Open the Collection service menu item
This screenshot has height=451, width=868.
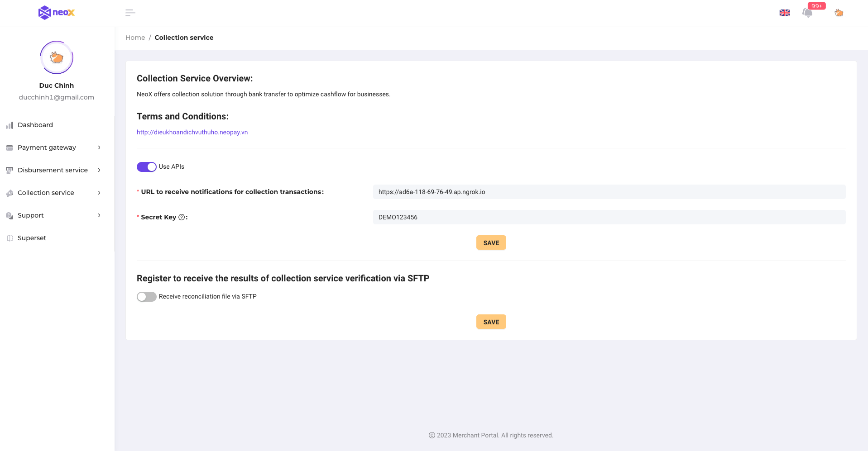[46, 193]
